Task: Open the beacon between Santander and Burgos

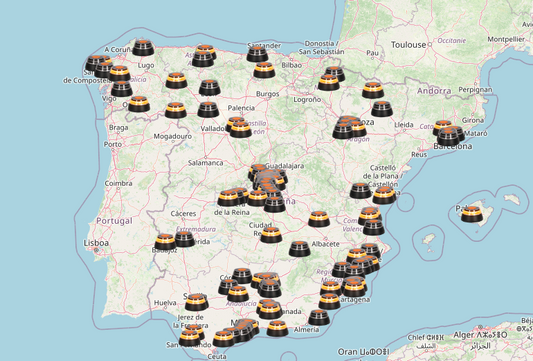Action: click(264, 70)
